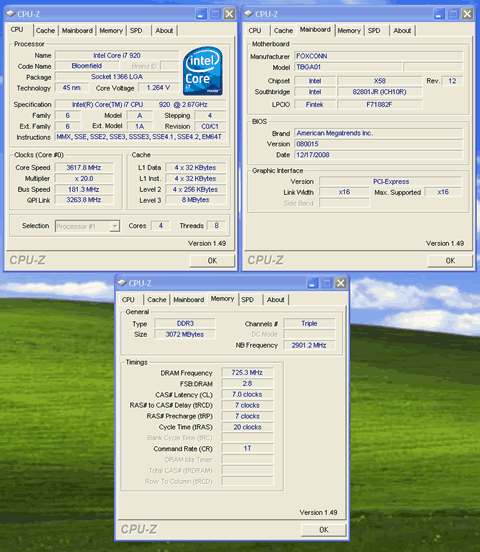The image size is (480, 552).
Task: Click the Cores value 4
Action: [x=161, y=226]
